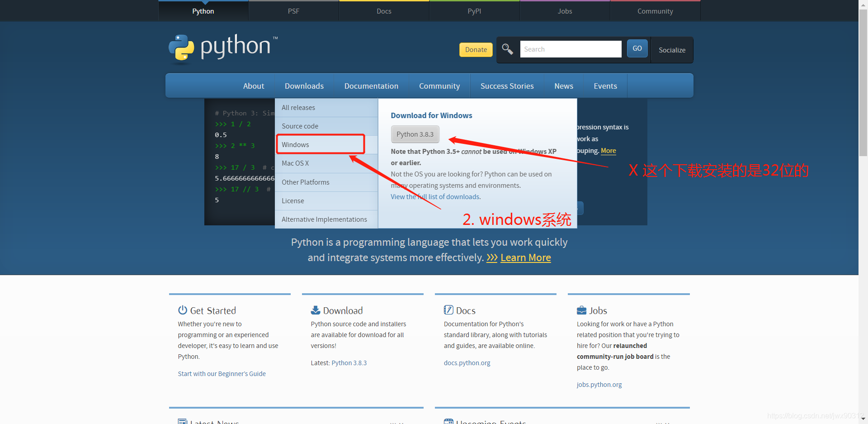This screenshot has width=868, height=424.
Task: Click the GO search button
Action: click(x=637, y=48)
